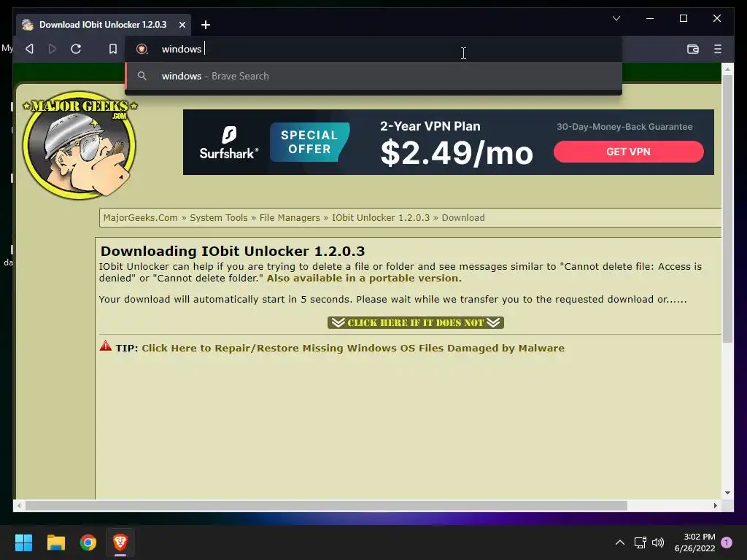Open the Repair/Restore Missing Windows OS Files tip link
Viewport: 747px width, 560px height.
[x=353, y=348]
